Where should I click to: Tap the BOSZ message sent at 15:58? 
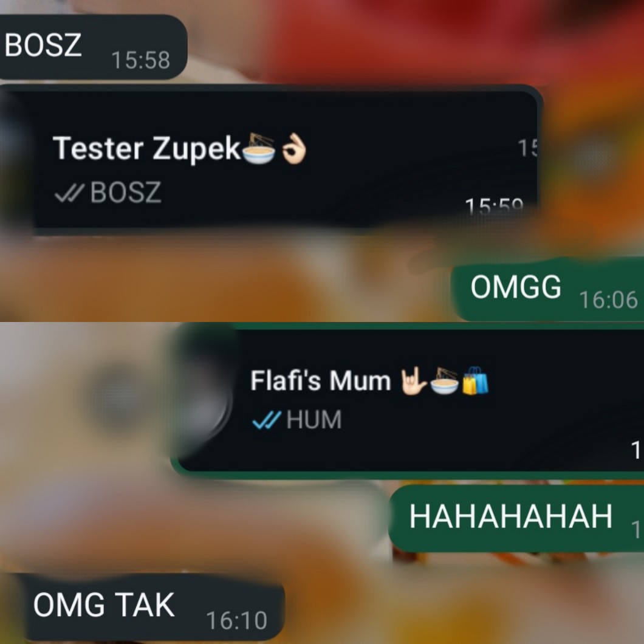[x=92, y=46]
